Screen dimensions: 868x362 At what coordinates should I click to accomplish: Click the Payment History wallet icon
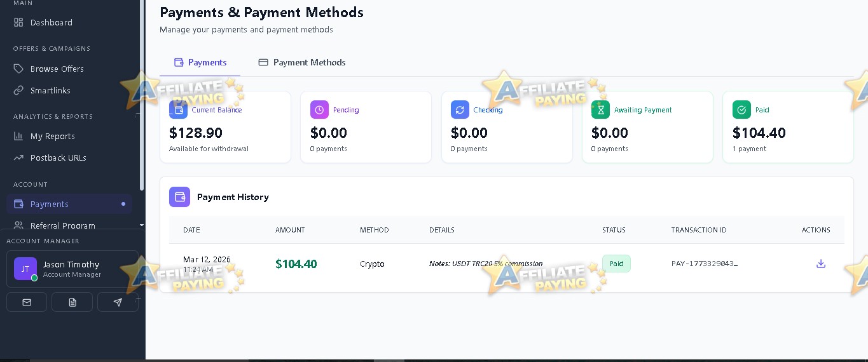(x=179, y=197)
